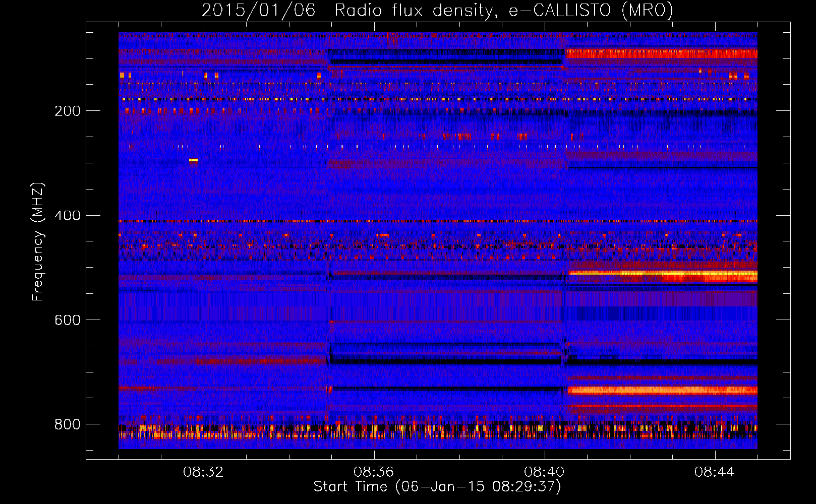Click the 08:40 time tick label
Screen dimensions: 816x504
[544, 472]
